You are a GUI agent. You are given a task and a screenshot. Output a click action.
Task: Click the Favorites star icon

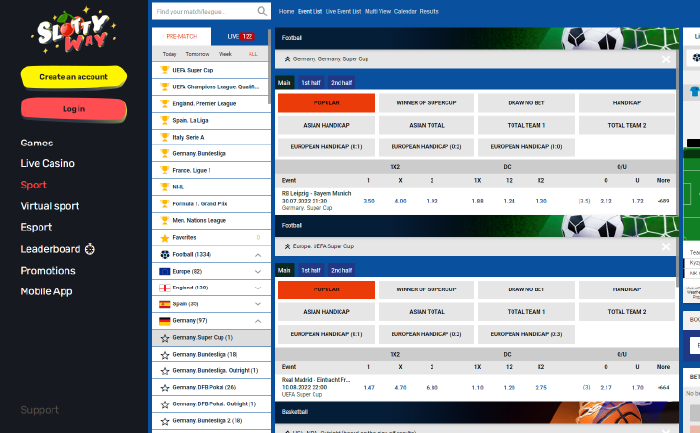(165, 238)
